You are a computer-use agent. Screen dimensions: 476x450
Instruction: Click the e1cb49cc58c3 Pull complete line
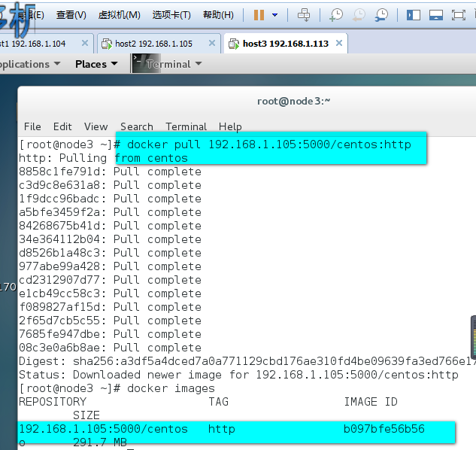pos(110,293)
